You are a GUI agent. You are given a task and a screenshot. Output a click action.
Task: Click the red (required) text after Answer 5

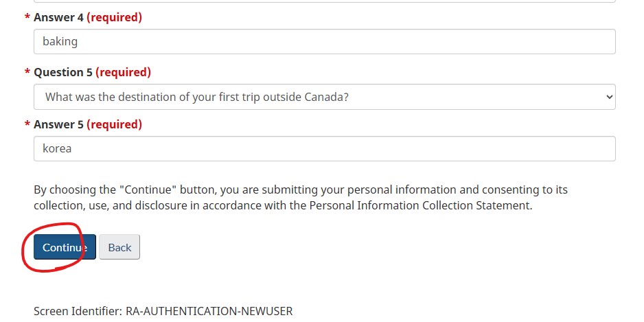point(114,124)
